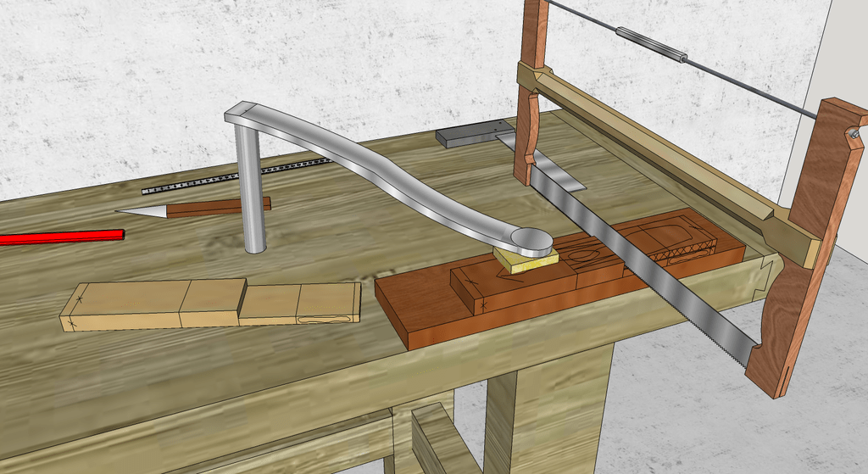The height and width of the screenshot is (474, 868).
Task: Pick the marking knife with wooden handle
Action: [x=193, y=209]
